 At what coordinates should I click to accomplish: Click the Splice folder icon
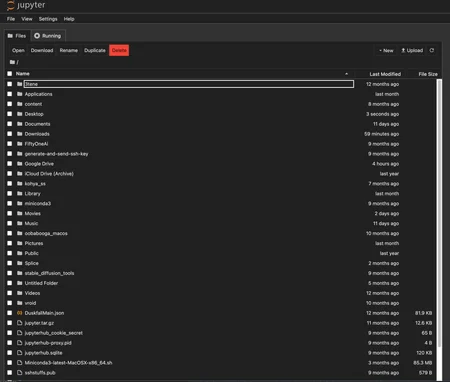pos(20,263)
